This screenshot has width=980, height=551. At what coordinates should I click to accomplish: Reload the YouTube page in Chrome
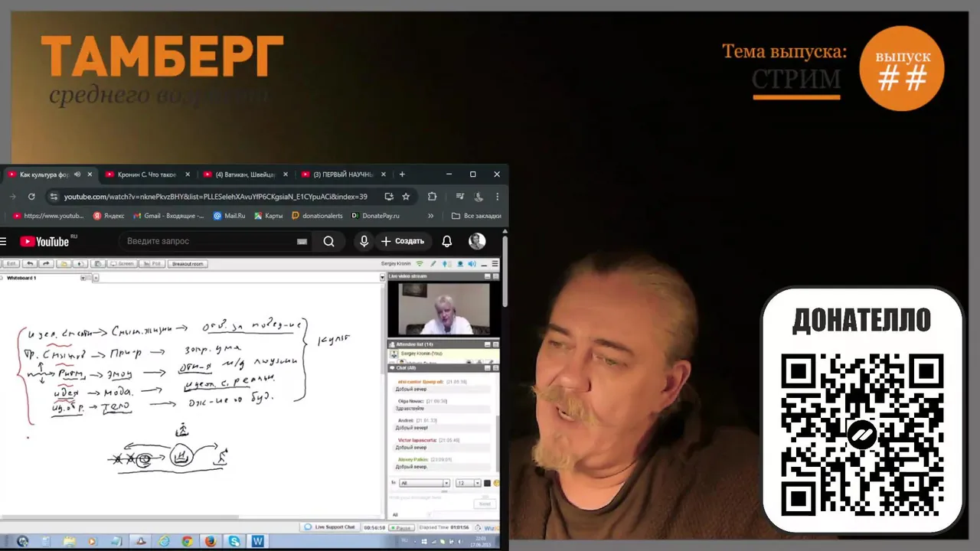[31, 197]
